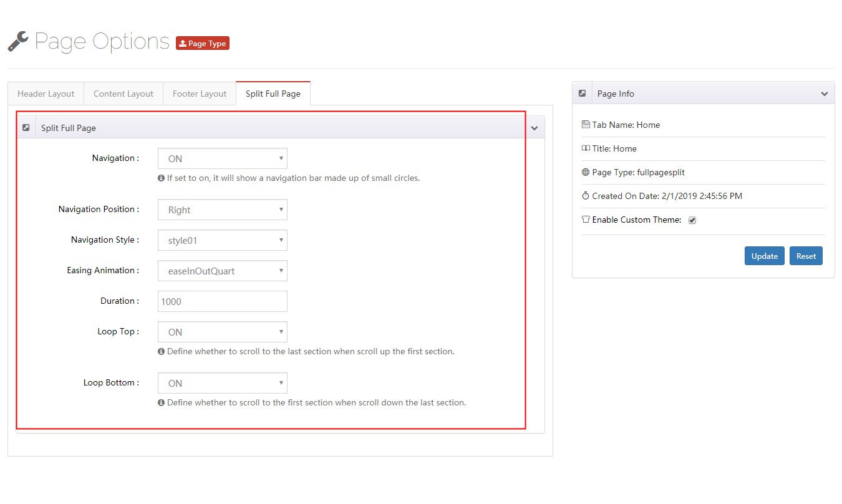Click the 'Page Type: fullpagesplit' text

coord(639,172)
